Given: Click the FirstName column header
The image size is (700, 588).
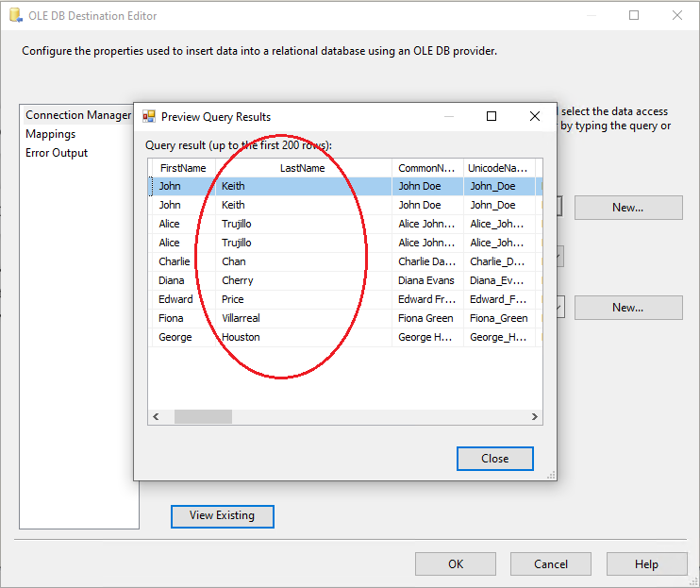Looking at the screenshot, I should 182,168.
